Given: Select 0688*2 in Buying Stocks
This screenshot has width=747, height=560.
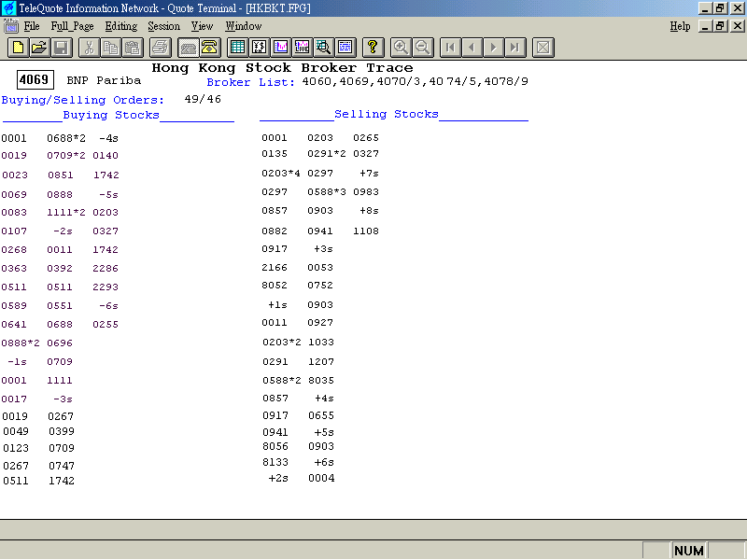Looking at the screenshot, I should coord(66,138).
